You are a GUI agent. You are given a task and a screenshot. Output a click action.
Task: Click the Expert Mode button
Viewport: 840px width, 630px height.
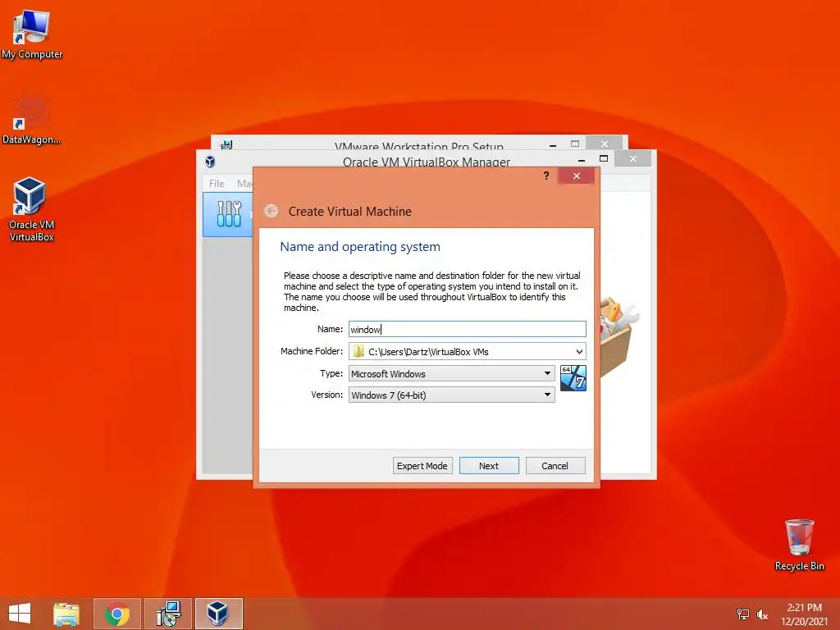pyautogui.click(x=422, y=466)
